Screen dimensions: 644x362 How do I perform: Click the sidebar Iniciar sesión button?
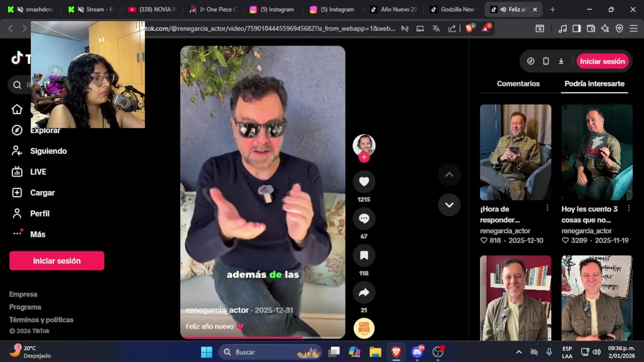click(x=57, y=261)
